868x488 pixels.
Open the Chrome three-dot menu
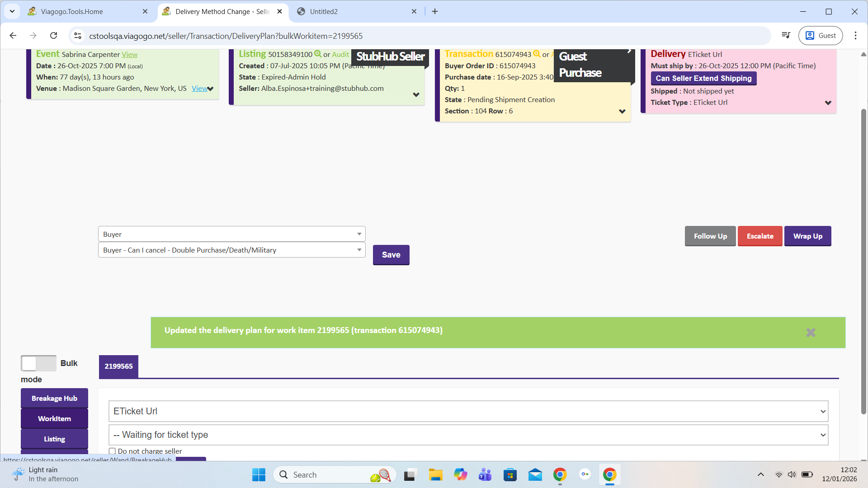(855, 36)
